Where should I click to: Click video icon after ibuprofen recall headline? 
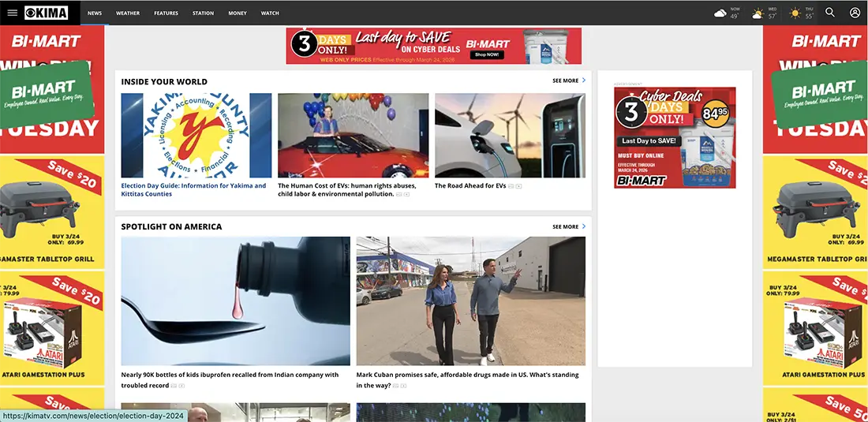[181, 386]
